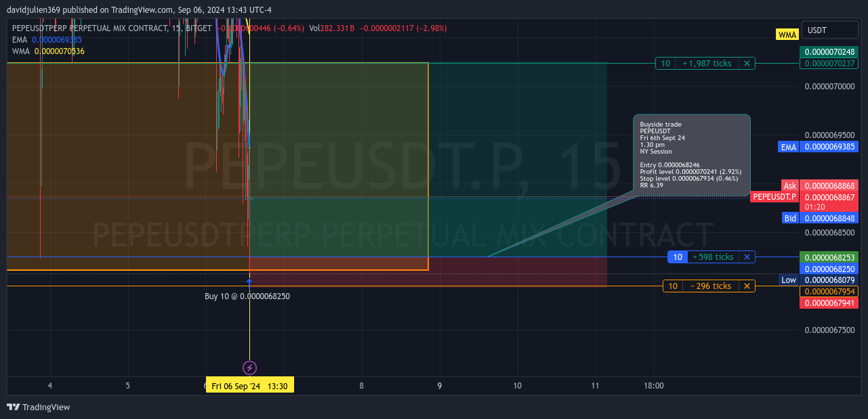Viewport: 868px width, 419px height.
Task: Click the time axis label 9
Action: [440, 386]
